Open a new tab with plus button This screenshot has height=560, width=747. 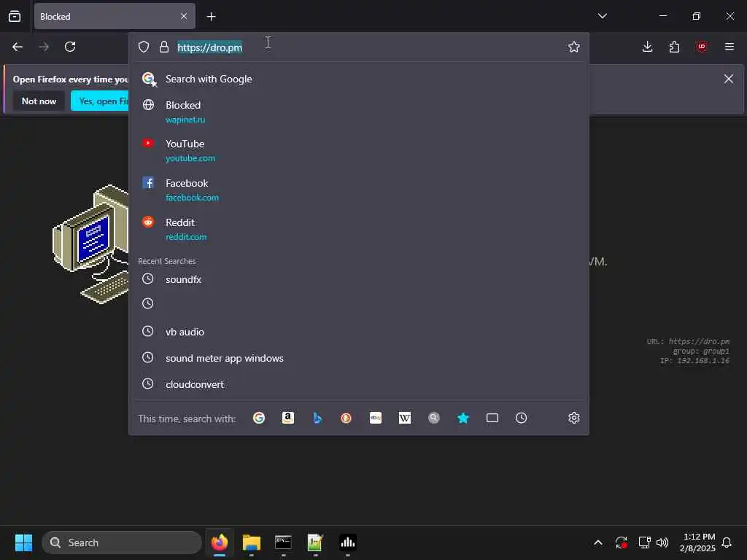pyautogui.click(x=211, y=17)
